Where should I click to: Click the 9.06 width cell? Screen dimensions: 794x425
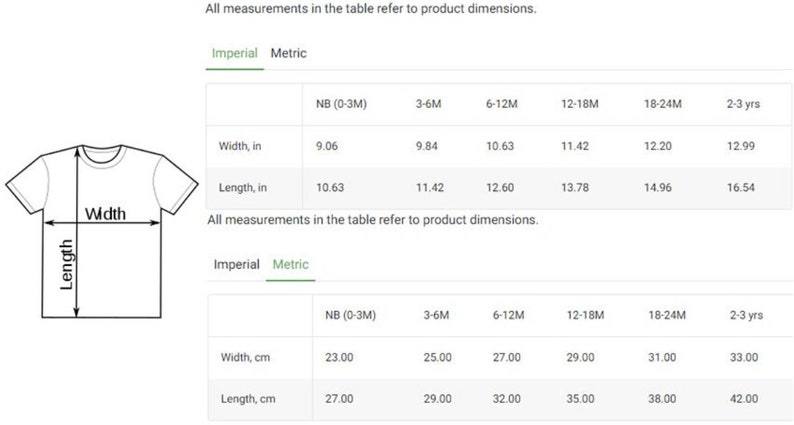pos(327,146)
